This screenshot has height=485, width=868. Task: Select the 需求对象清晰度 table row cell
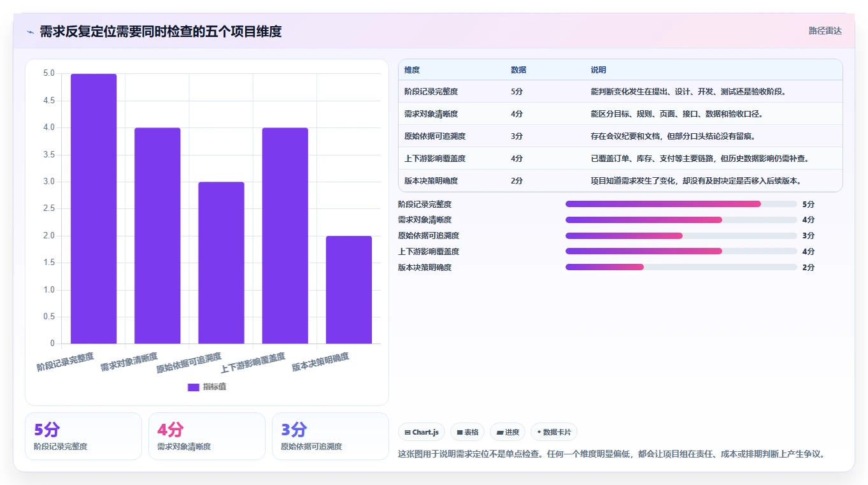tap(431, 114)
